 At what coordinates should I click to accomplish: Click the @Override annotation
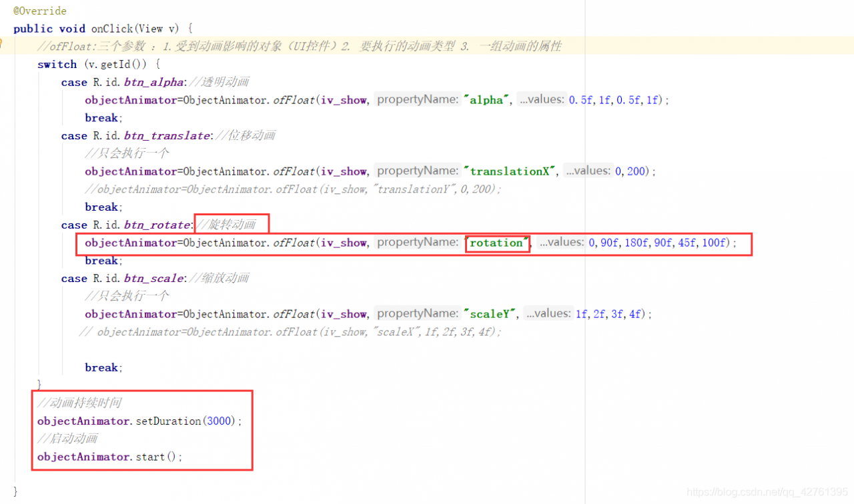[40, 11]
